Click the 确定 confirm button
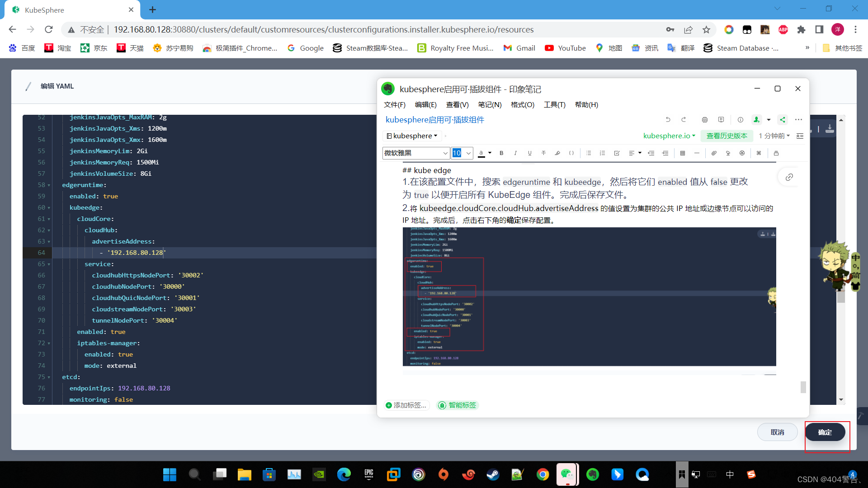 pos(825,432)
